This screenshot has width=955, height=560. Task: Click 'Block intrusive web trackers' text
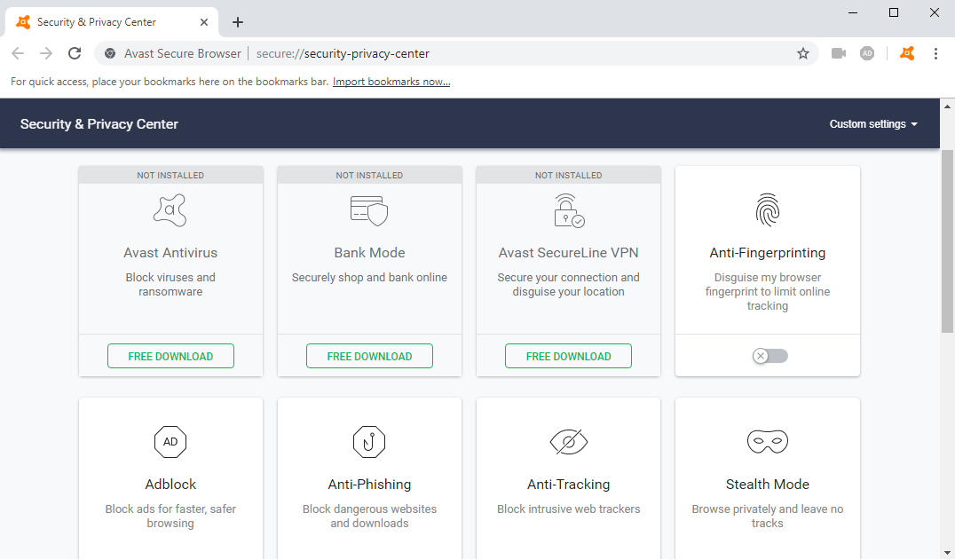pyautogui.click(x=568, y=509)
